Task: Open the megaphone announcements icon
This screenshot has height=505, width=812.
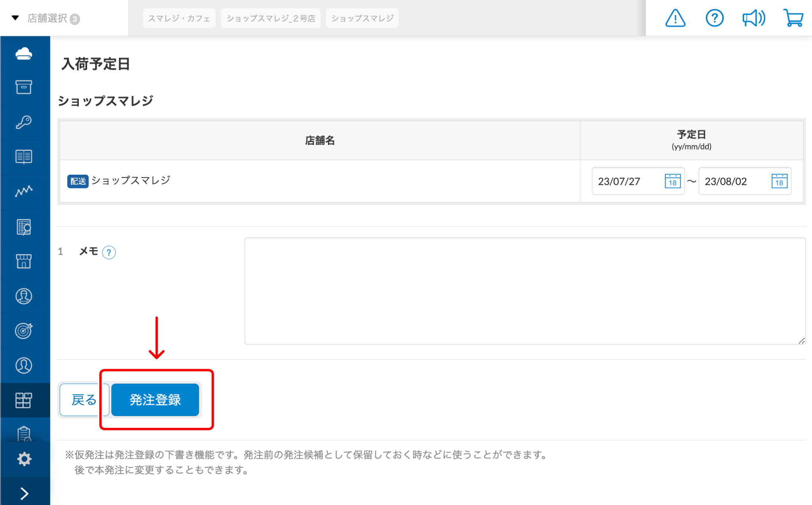Action: pos(753,18)
